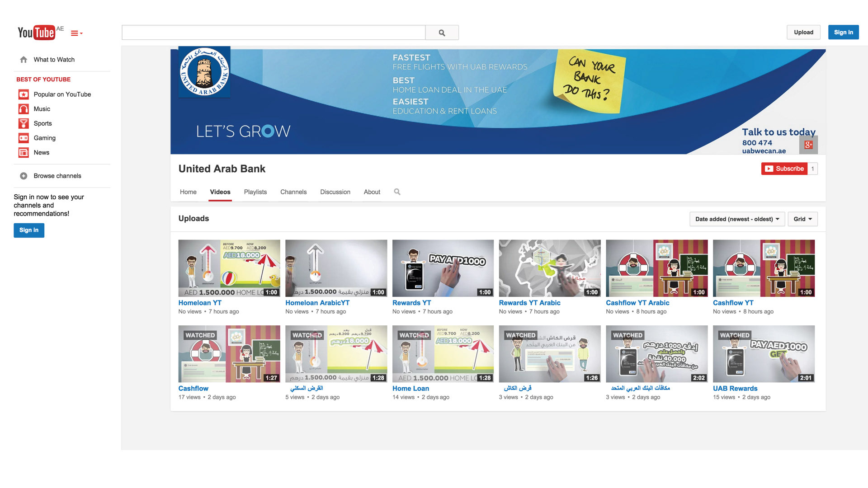Expand Date added sort dropdown
868x488 pixels.
click(x=737, y=219)
